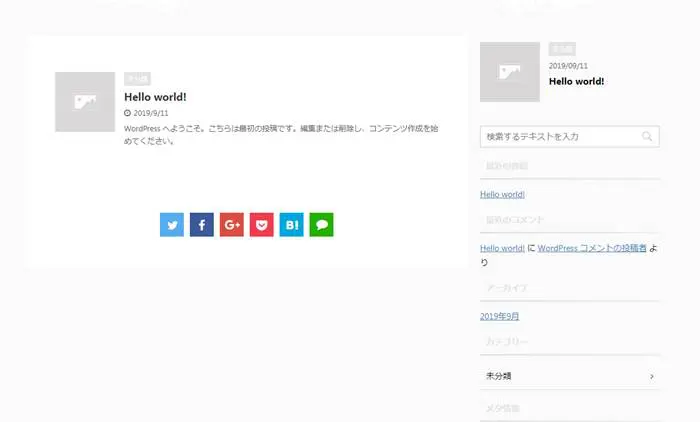Bookmark with the Hatena B! icon

click(292, 225)
